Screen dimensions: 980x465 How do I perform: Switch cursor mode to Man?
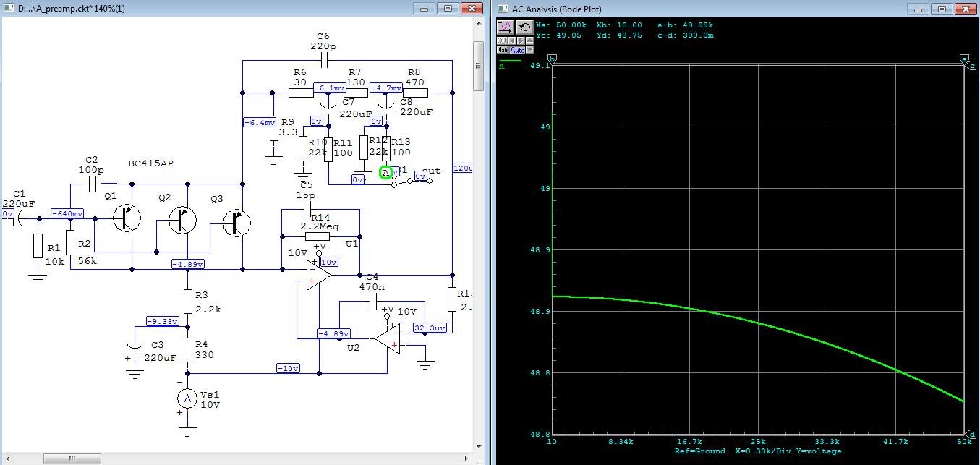[503, 51]
